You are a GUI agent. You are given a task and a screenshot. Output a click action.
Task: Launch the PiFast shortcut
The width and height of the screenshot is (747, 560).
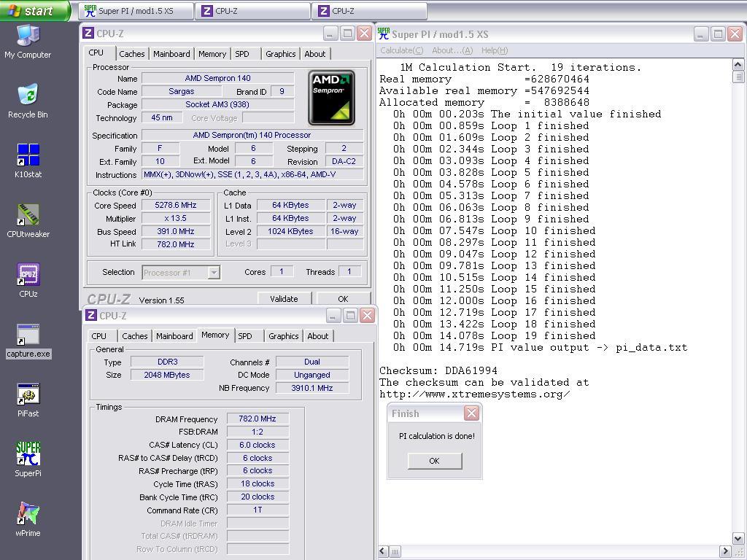(x=28, y=400)
